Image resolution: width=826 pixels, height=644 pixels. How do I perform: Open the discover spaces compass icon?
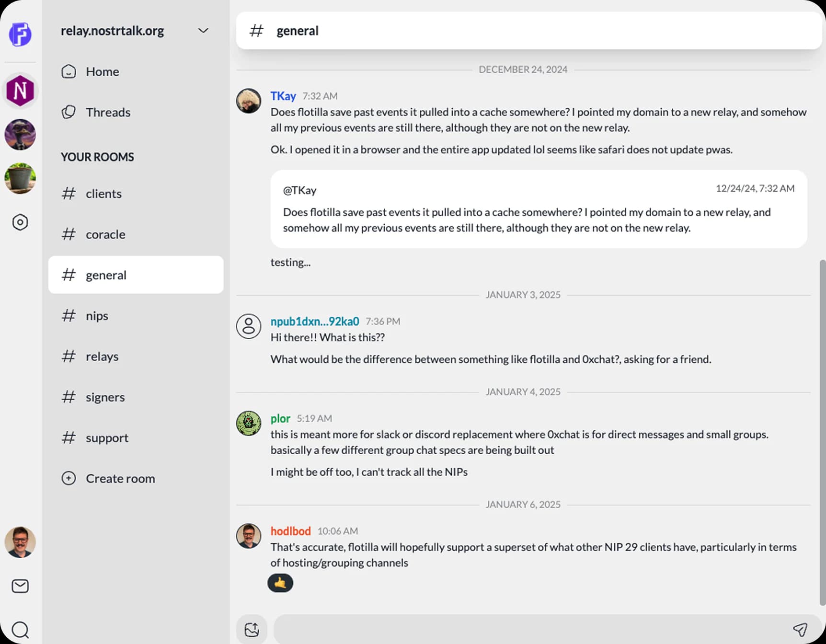(20, 222)
